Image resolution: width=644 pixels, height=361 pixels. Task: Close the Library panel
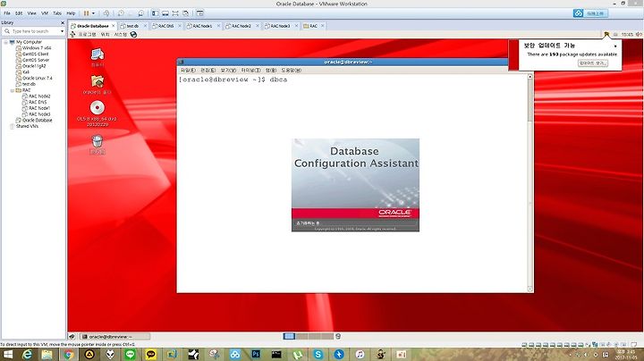(63, 22)
